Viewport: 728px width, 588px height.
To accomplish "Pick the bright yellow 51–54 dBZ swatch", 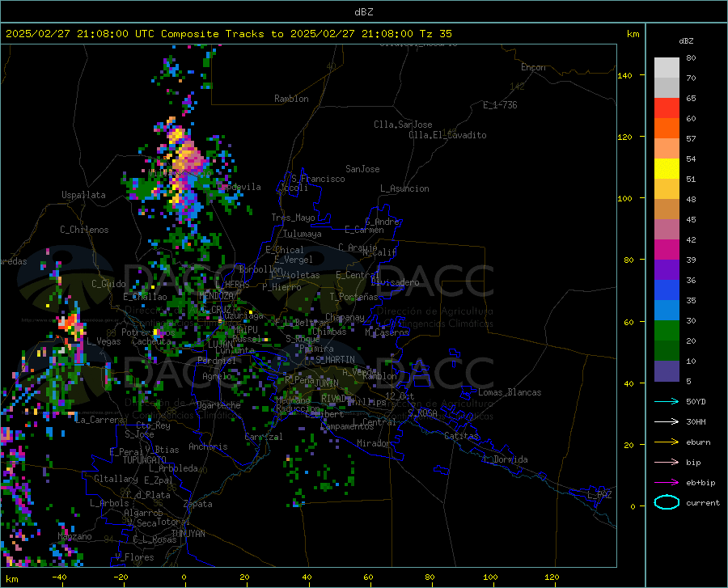I will tap(667, 169).
